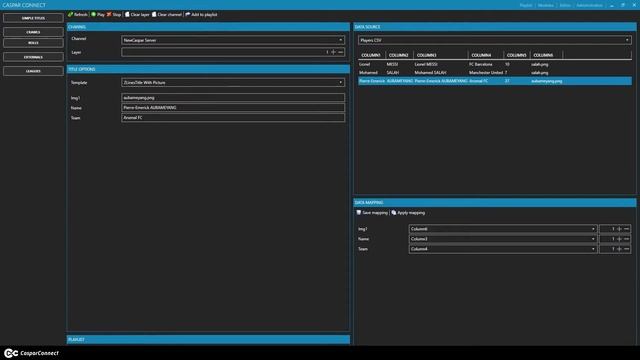Viewport: 640px width, 360px height.
Task: Decrement the Name mapping row index
Action: point(627,239)
